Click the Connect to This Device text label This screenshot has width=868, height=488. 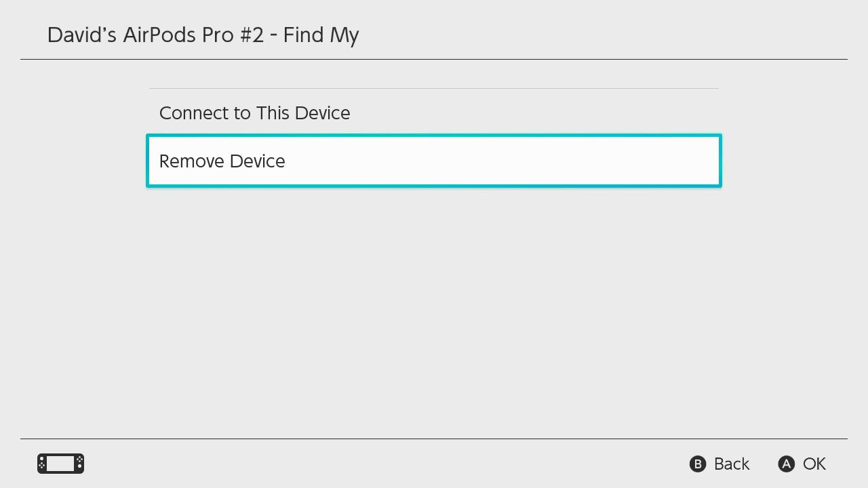click(254, 113)
